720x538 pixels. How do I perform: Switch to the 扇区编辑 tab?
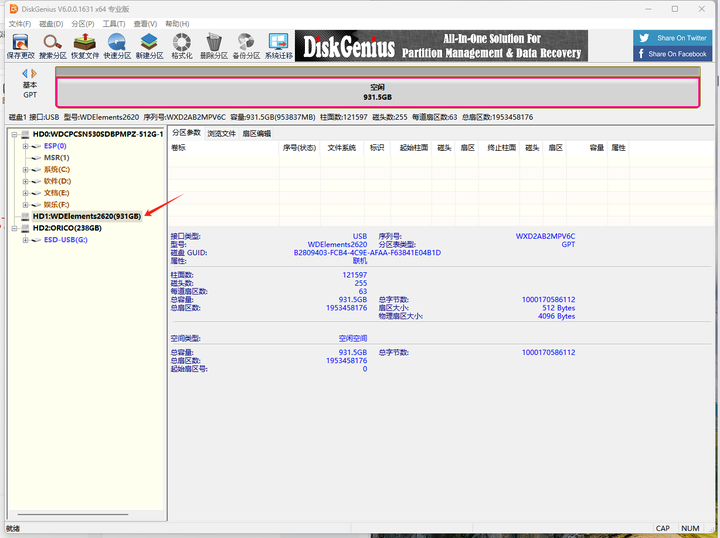pyautogui.click(x=256, y=134)
